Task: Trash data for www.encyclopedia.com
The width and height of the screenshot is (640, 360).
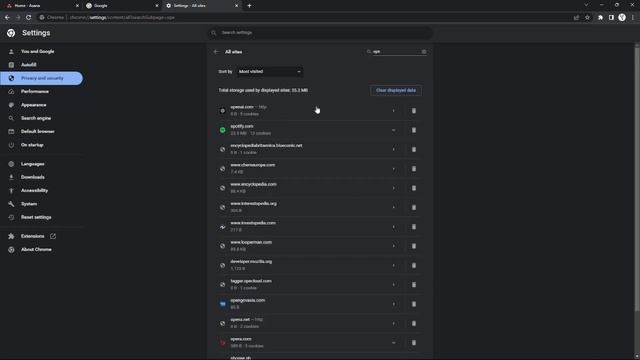Action: tap(413, 188)
